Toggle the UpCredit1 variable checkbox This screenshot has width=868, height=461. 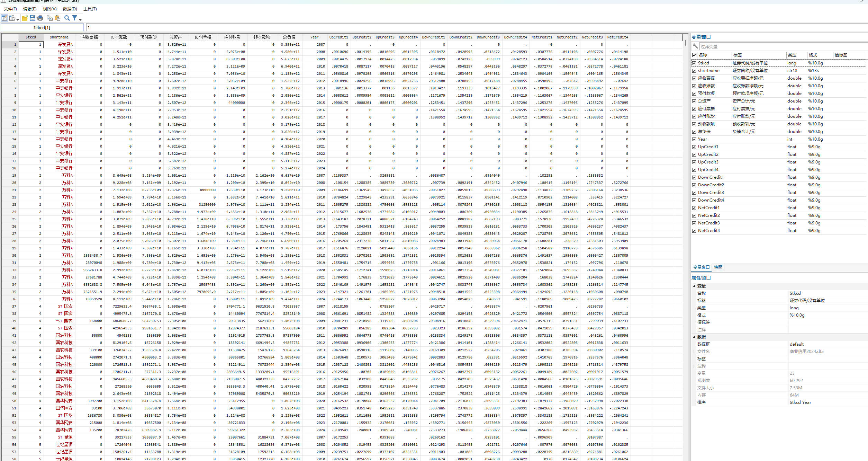(694, 147)
